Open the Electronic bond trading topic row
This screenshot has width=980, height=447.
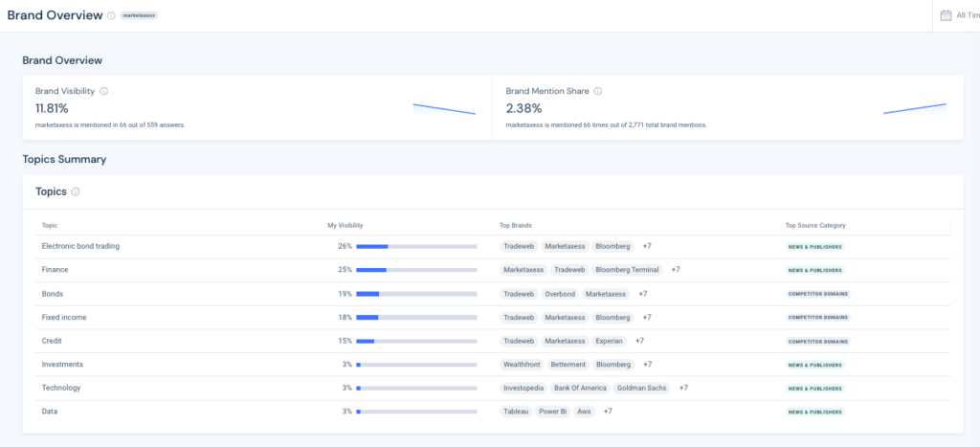click(493, 246)
